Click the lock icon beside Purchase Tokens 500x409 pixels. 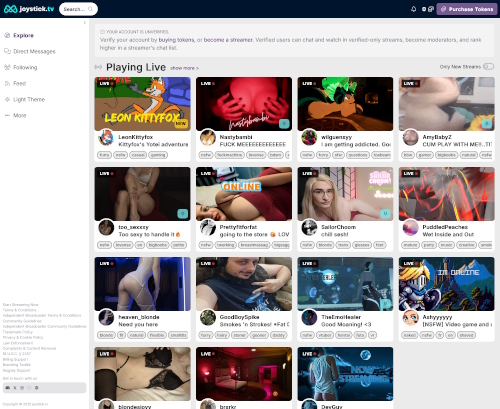tap(431, 9)
